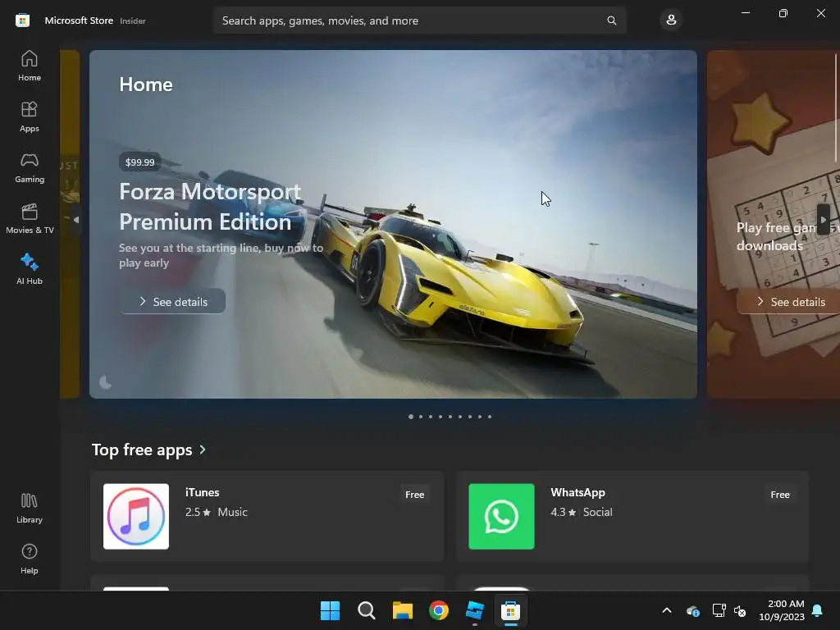
Task: Click the pause moon icon on banner
Action: coord(106,382)
